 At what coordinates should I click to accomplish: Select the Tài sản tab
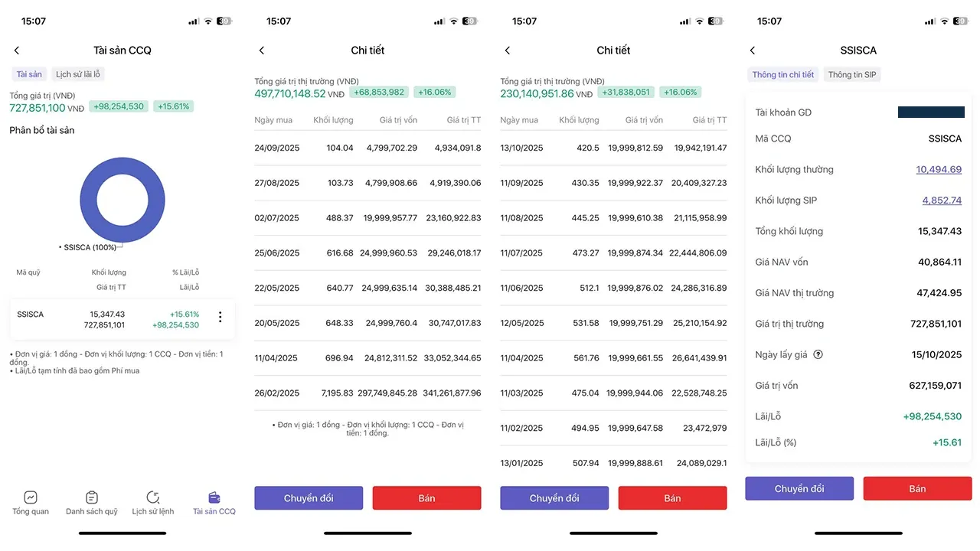tap(29, 74)
